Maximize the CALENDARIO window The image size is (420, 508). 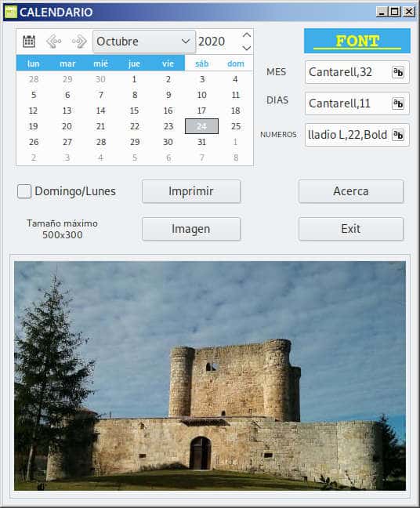pyautogui.click(x=394, y=12)
